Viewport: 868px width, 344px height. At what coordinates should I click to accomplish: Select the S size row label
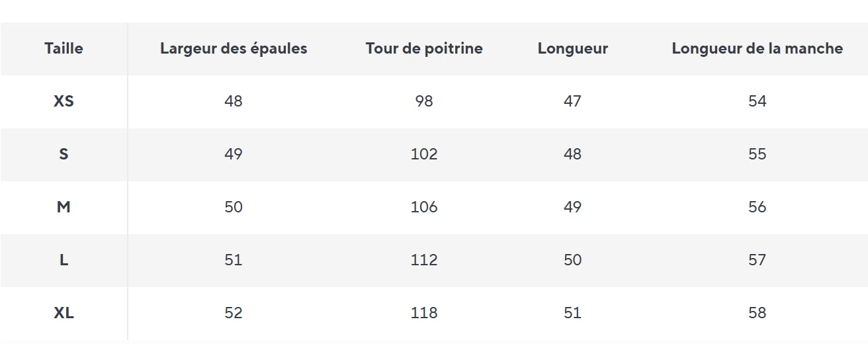click(64, 154)
